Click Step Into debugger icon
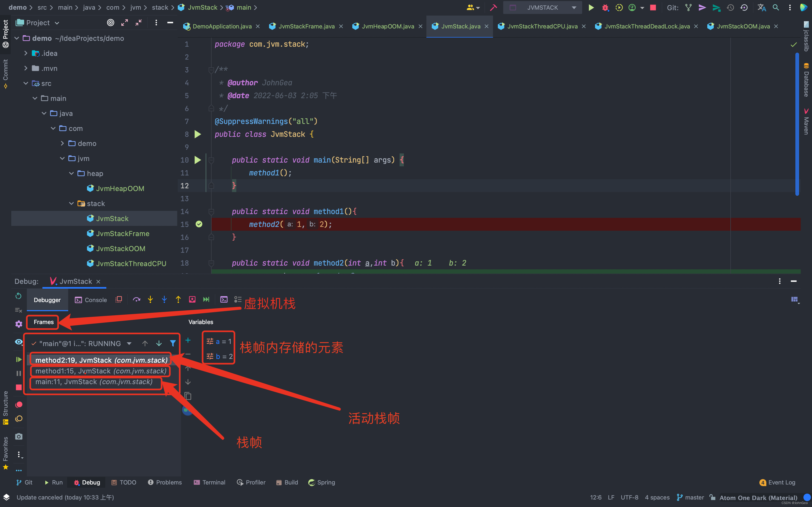812x507 pixels. [x=150, y=299]
